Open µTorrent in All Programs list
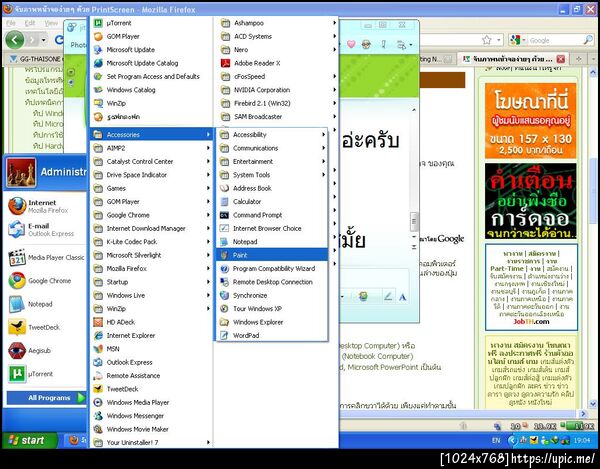Screen dimensions: 600x469 click(x=151, y=23)
